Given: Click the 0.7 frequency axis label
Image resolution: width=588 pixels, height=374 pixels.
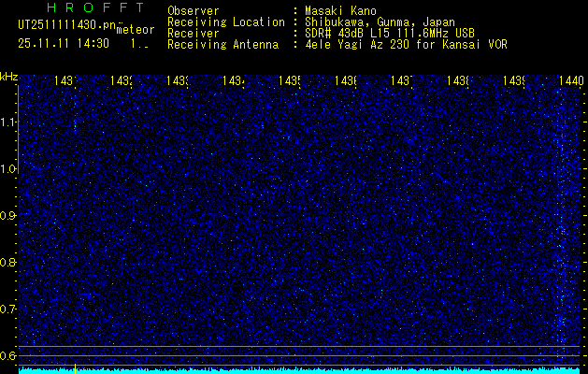Looking at the screenshot, I should pos(8,309).
